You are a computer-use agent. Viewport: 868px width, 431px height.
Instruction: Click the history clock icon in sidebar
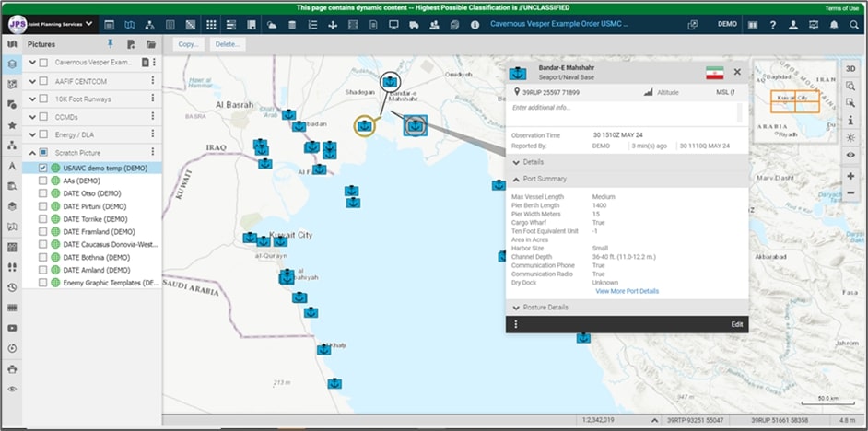pyautogui.click(x=12, y=287)
